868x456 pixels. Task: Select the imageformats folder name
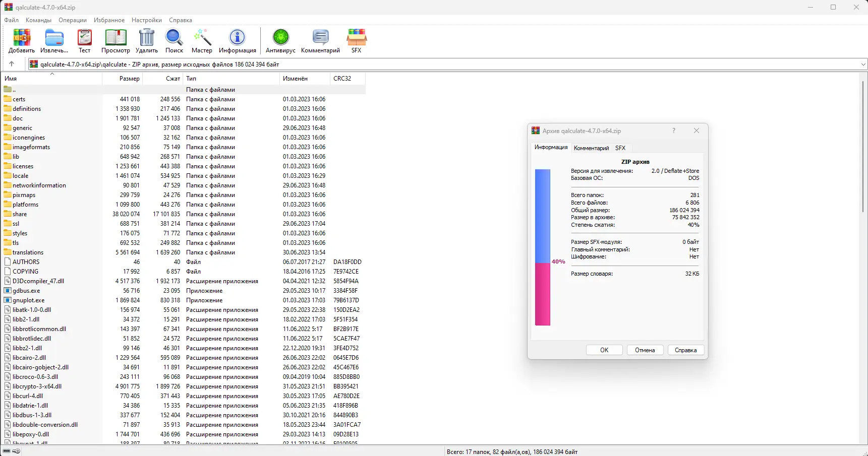point(31,147)
